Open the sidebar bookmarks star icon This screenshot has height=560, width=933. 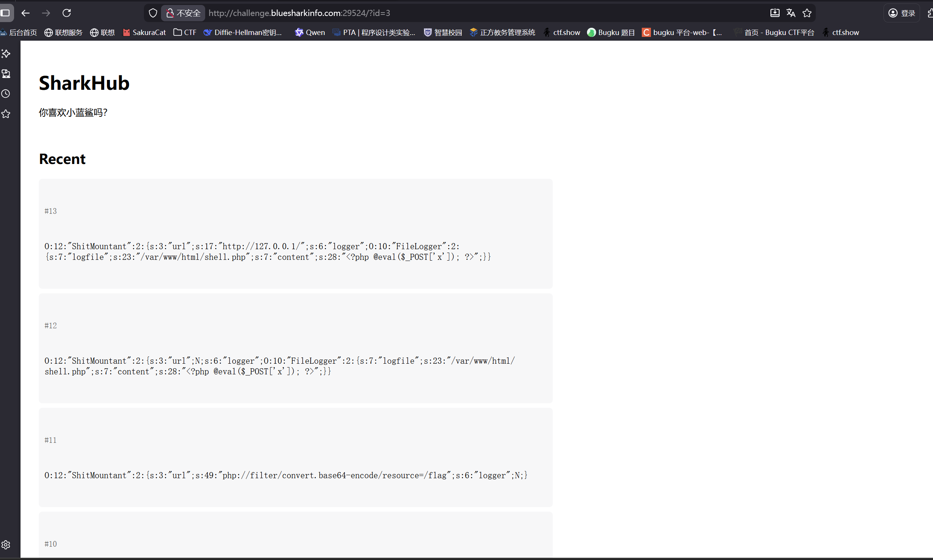(x=6, y=114)
